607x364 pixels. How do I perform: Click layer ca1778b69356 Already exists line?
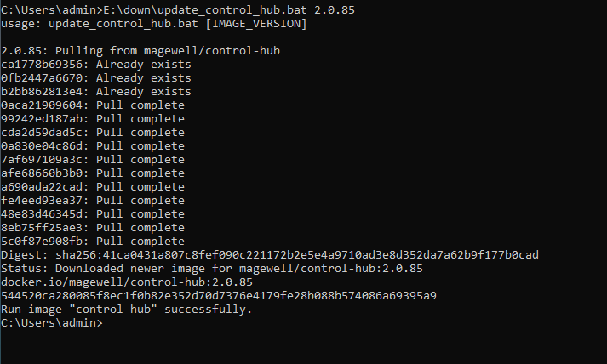(96, 65)
